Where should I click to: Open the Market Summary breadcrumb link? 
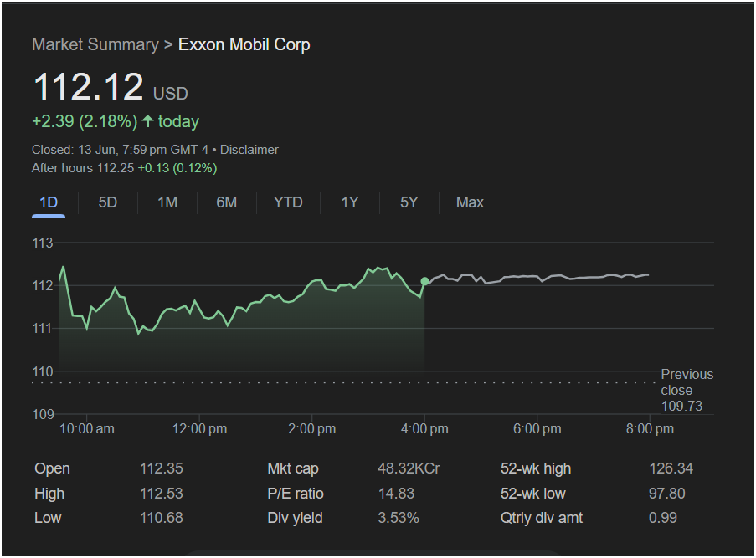point(95,44)
